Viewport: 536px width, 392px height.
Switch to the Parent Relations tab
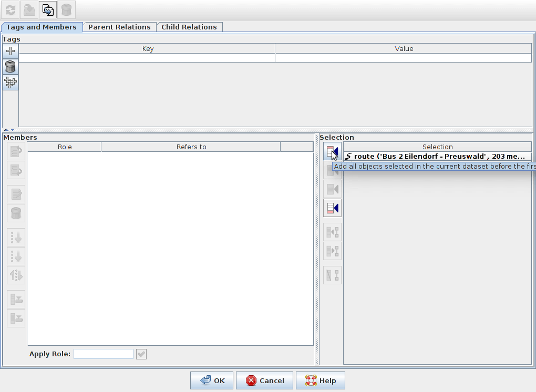pos(119,27)
